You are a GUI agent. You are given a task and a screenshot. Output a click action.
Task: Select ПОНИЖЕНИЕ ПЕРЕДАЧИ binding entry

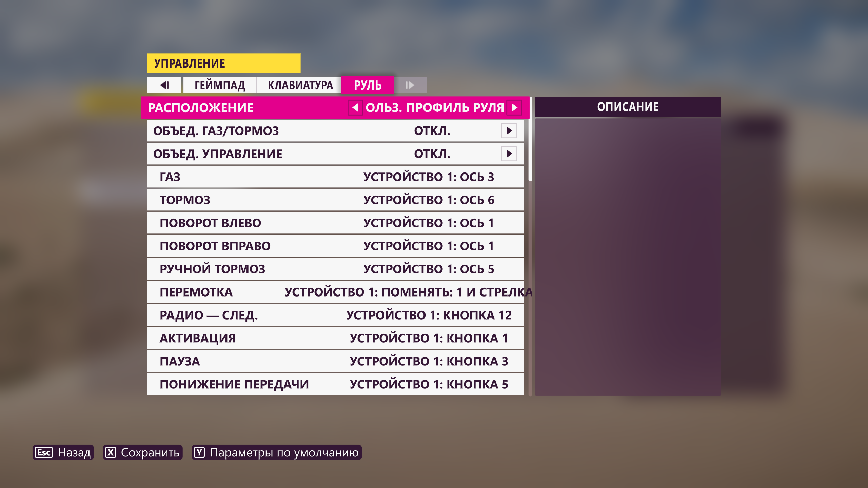click(336, 384)
